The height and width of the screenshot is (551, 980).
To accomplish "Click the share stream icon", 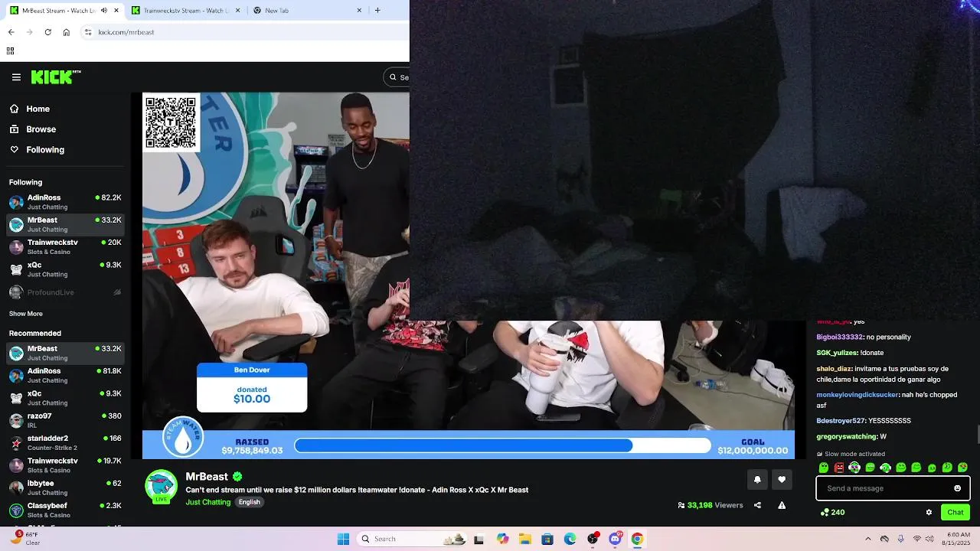I will (757, 505).
